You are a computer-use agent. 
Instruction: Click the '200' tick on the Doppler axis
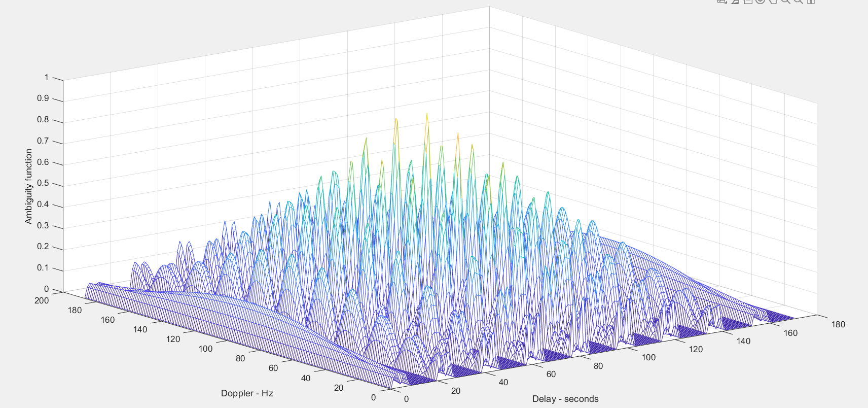(42, 300)
